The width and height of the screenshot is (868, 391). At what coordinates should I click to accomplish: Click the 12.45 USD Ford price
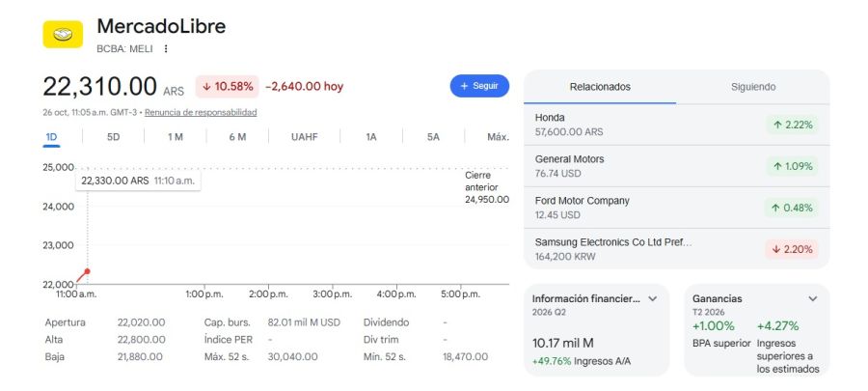(x=557, y=215)
